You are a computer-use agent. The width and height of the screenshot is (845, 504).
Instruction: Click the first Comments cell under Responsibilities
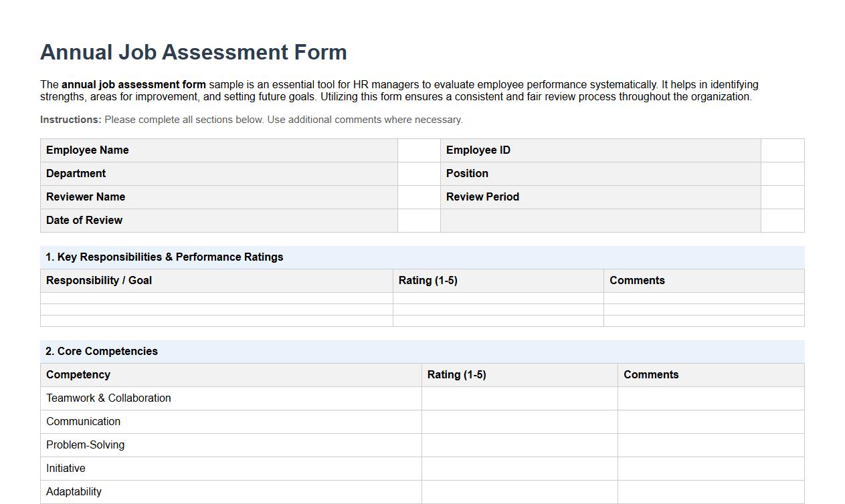tap(703, 297)
